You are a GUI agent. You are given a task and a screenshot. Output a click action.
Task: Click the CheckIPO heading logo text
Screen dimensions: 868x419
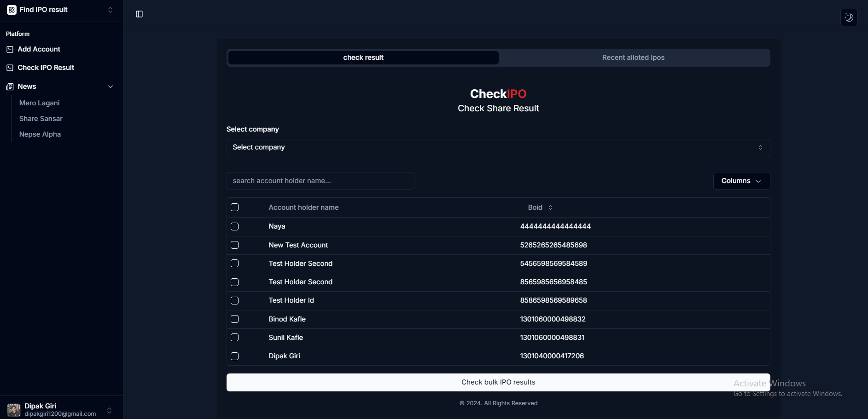pyautogui.click(x=498, y=94)
